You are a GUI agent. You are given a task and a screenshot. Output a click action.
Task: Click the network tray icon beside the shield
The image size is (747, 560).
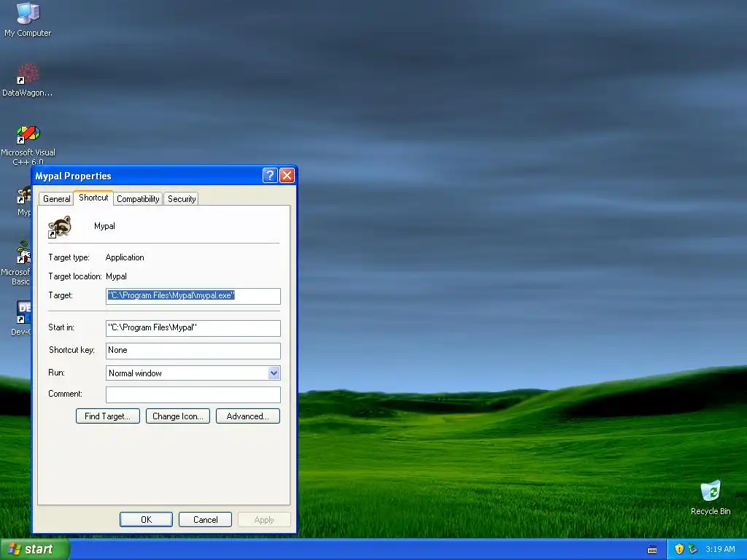pos(693,549)
